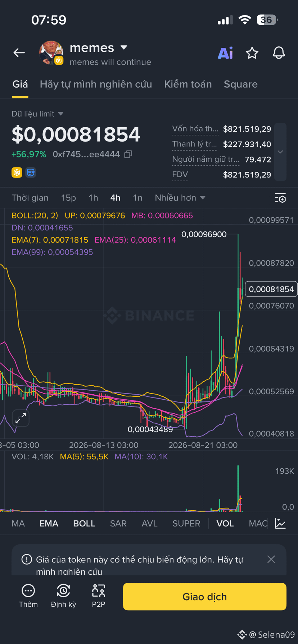The height and width of the screenshot is (644, 298).
Task: Tap the EMA(7): 0,00071815 legend
Action: [50, 240]
